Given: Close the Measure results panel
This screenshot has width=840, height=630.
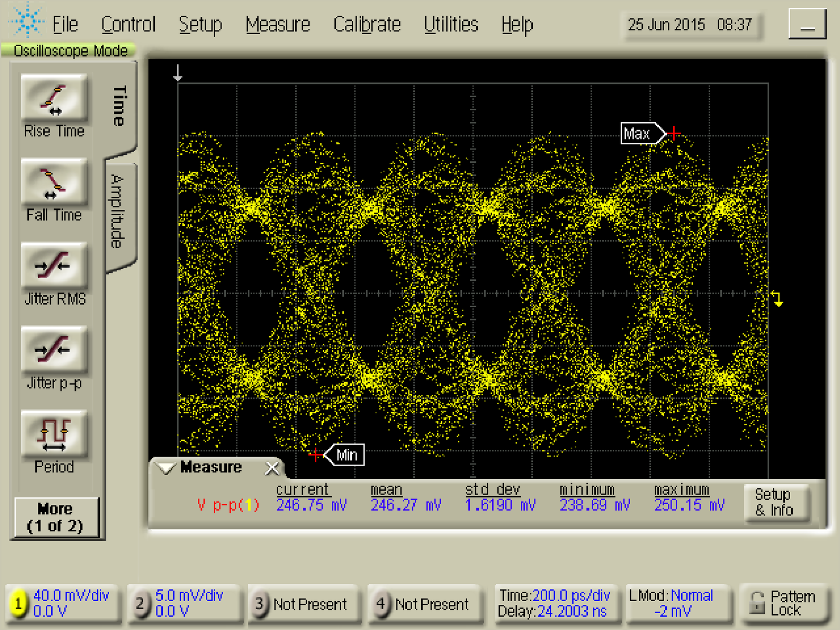Looking at the screenshot, I should click(x=272, y=468).
